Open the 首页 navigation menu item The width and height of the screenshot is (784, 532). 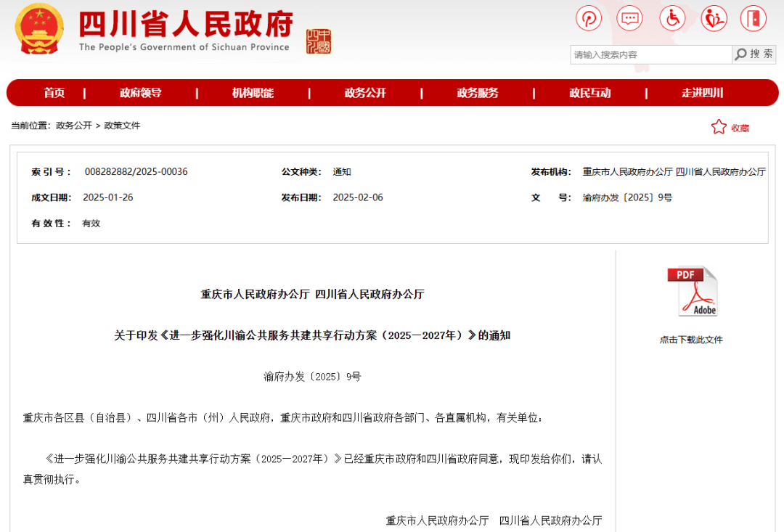(x=54, y=93)
